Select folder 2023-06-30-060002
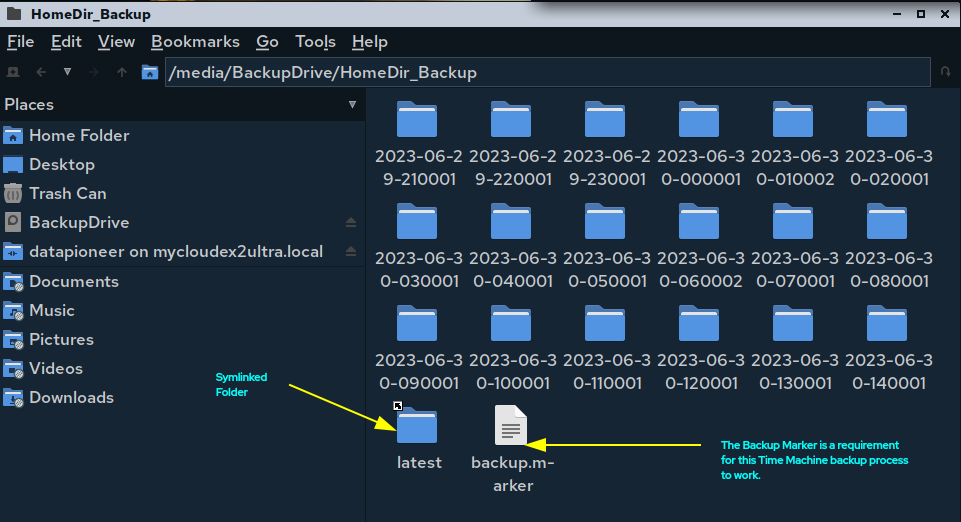Screen dimensions: 961x522 click(x=700, y=246)
